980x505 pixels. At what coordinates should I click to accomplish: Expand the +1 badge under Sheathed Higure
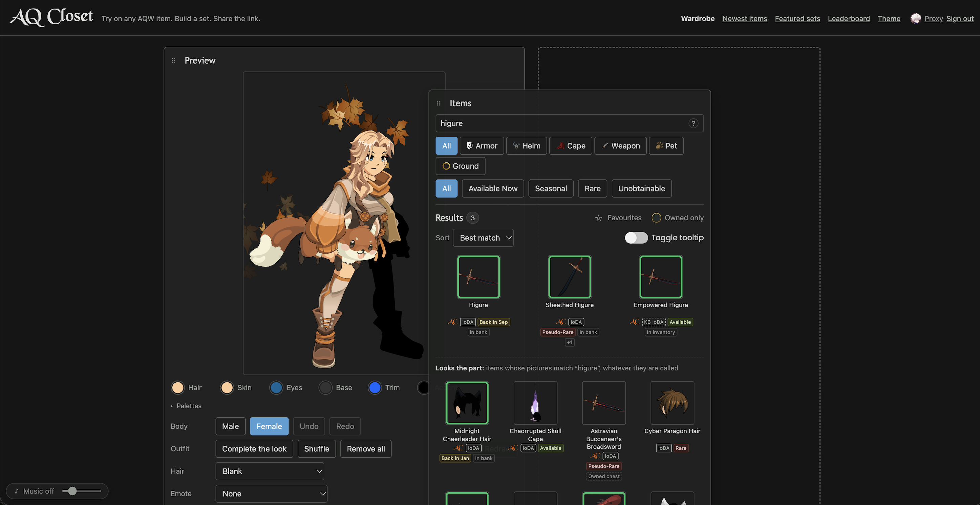click(x=570, y=342)
